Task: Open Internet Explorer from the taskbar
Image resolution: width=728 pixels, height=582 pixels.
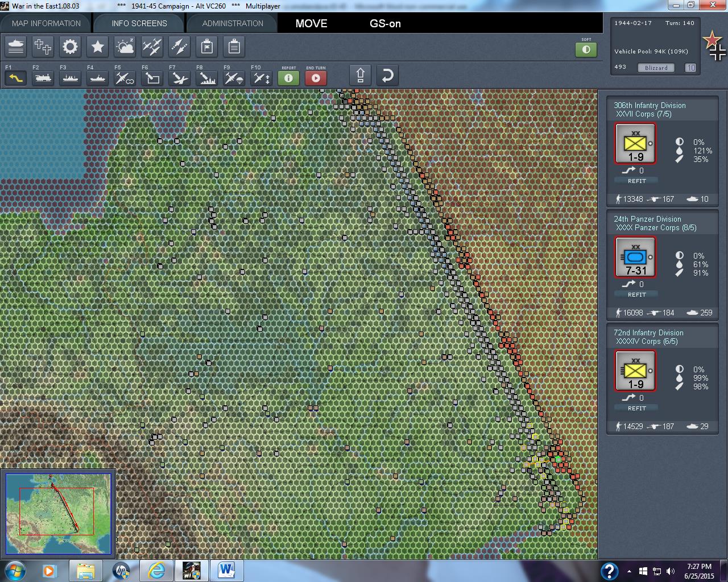Action: [156, 570]
